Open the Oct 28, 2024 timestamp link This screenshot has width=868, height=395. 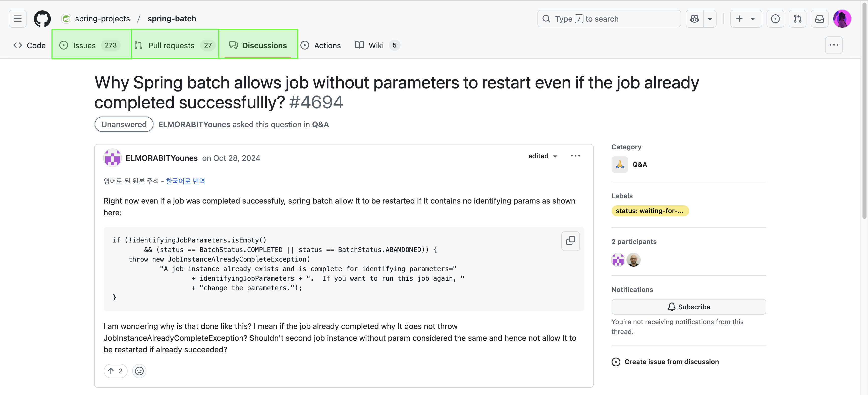point(237,158)
